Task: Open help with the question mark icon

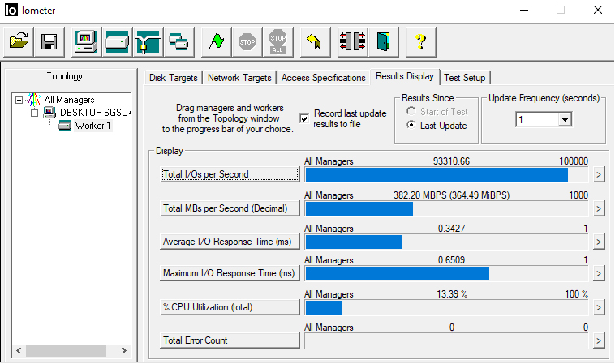Action: 420,41
